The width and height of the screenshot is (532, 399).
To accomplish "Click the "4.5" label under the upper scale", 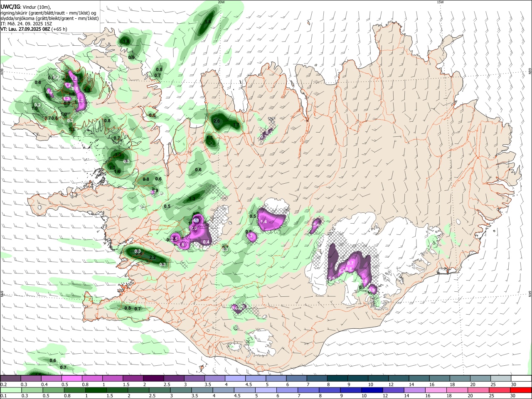I will click(x=249, y=384).
